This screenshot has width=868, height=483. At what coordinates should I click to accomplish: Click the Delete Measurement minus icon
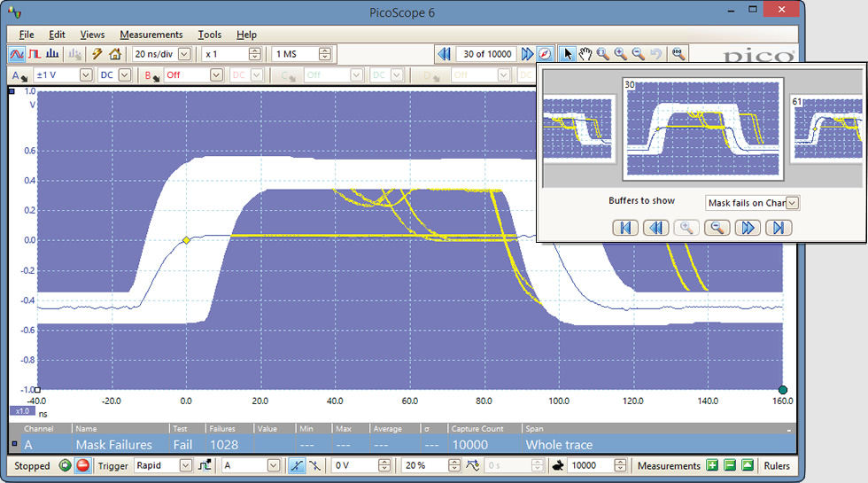click(730, 465)
